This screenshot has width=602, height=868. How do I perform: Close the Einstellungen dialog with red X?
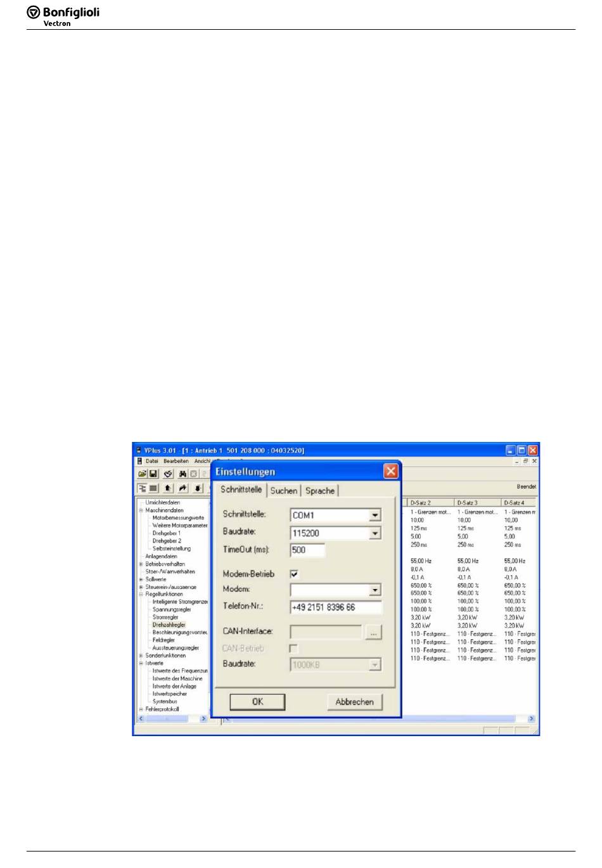[x=391, y=471]
